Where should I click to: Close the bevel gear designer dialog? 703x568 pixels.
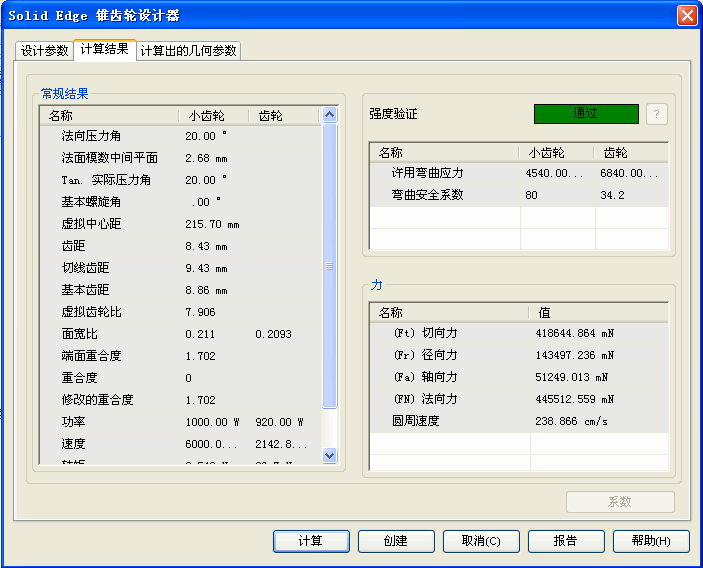click(687, 15)
